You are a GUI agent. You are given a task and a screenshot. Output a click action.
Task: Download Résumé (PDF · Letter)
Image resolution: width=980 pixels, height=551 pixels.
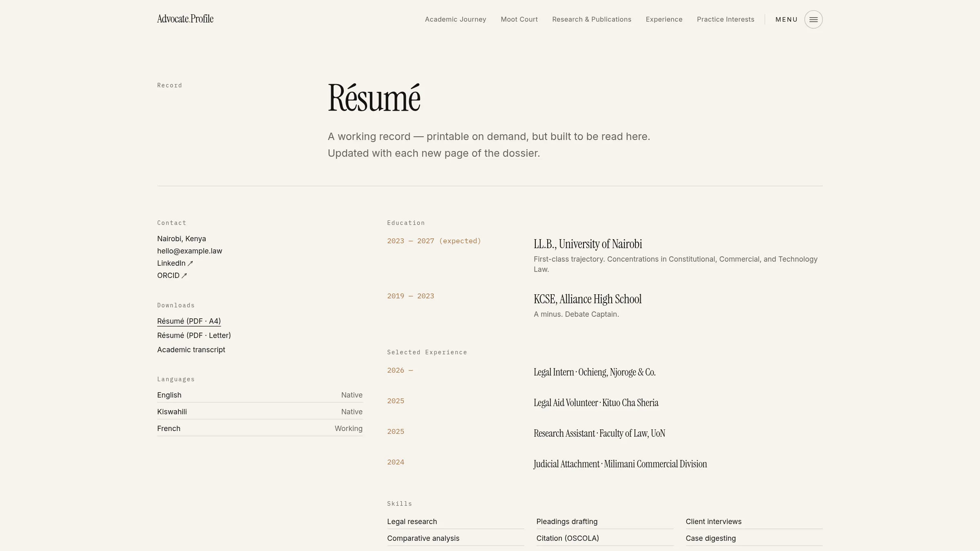(x=194, y=335)
